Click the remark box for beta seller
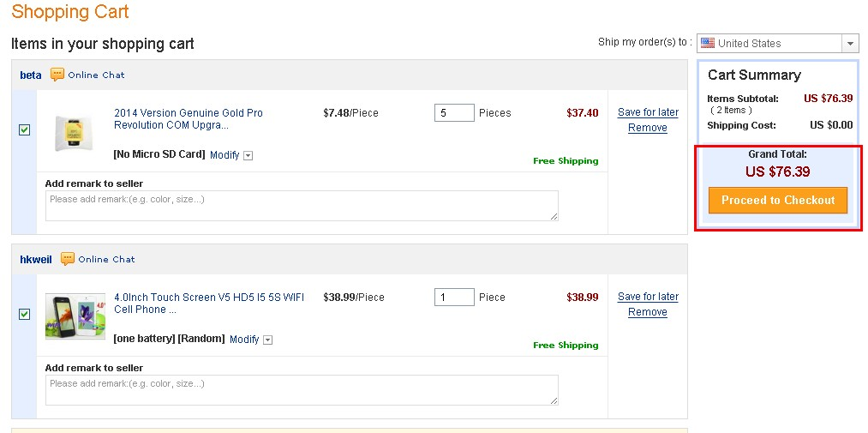 point(302,206)
